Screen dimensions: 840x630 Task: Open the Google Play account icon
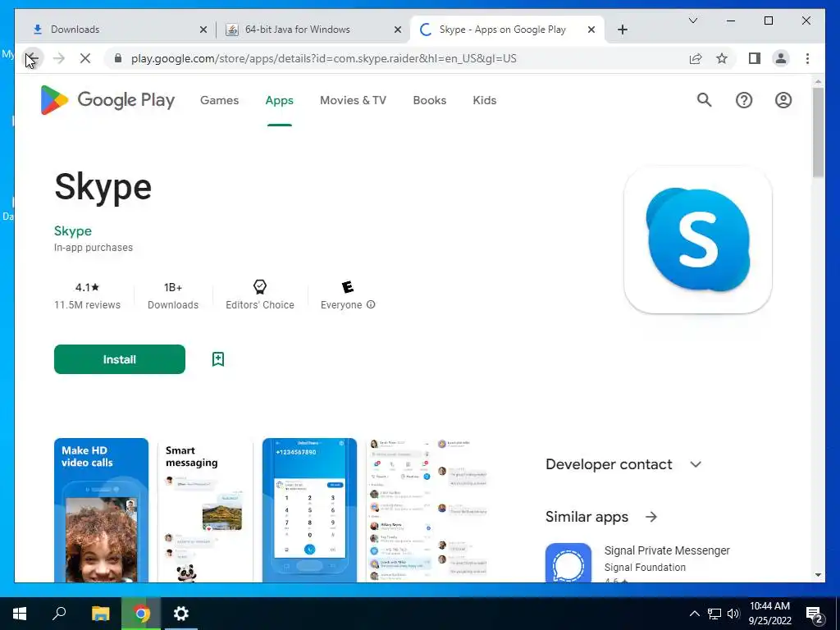[x=783, y=100]
